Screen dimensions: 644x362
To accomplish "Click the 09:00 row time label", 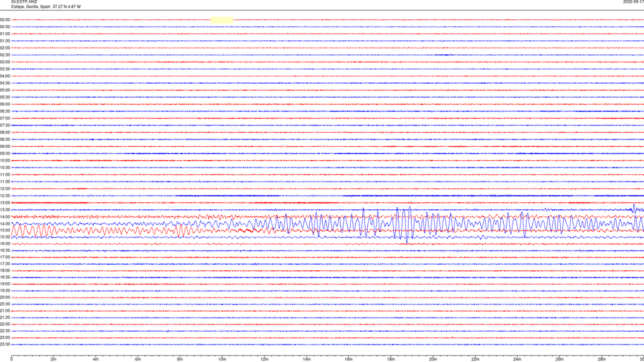I will (5, 147).
